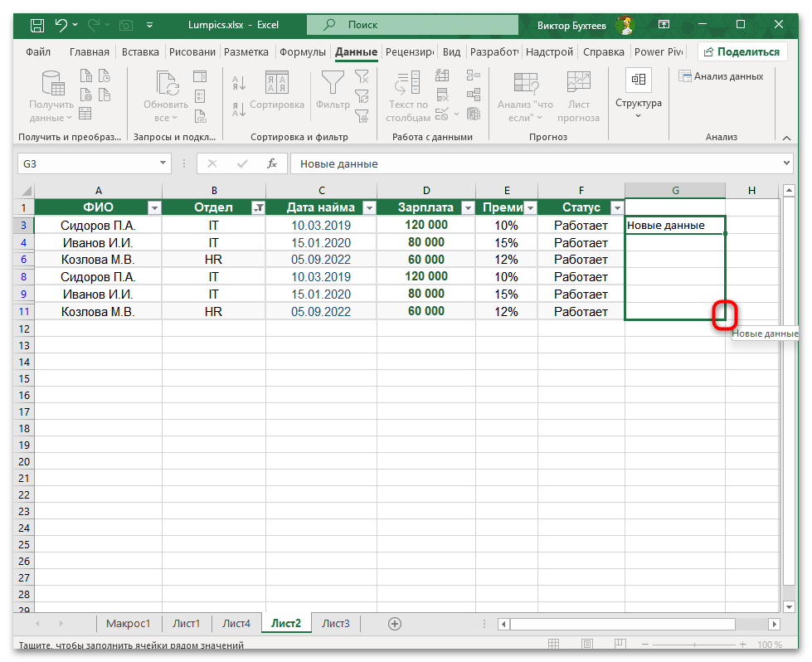Image resolution: width=812 pixels, height=662 pixels.
Task: Switch to the Формулы ribbon tab
Action: click(302, 51)
